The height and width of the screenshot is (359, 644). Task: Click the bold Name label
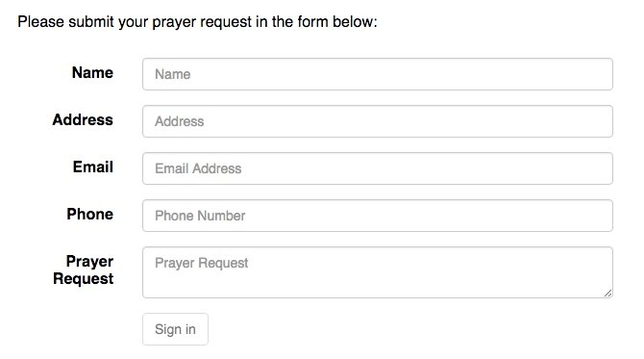[x=92, y=72]
